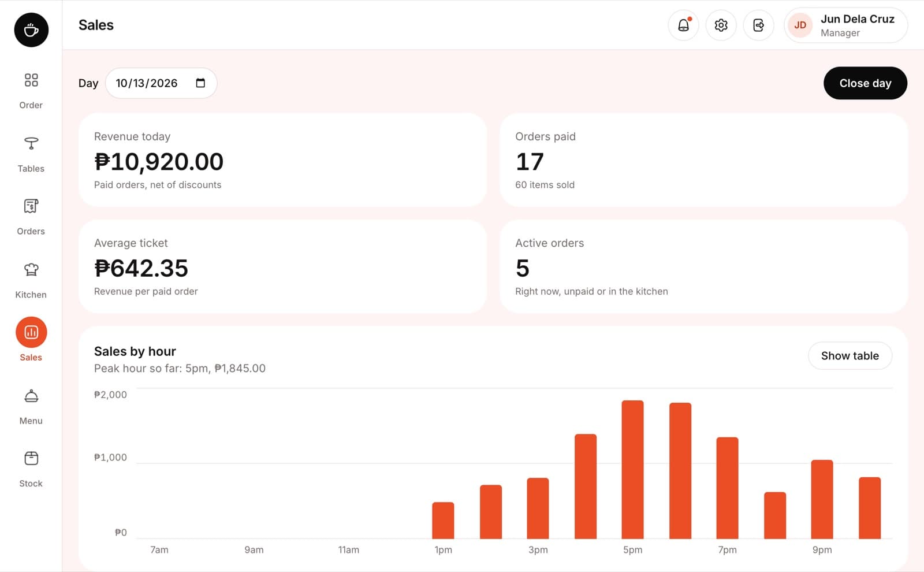Click the Close day button

coord(865,83)
